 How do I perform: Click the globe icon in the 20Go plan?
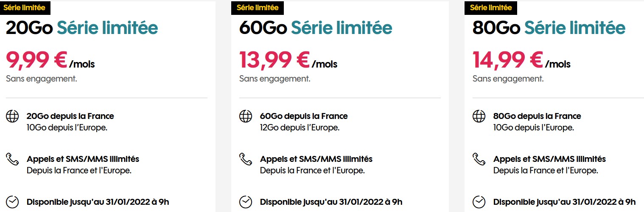(12, 116)
